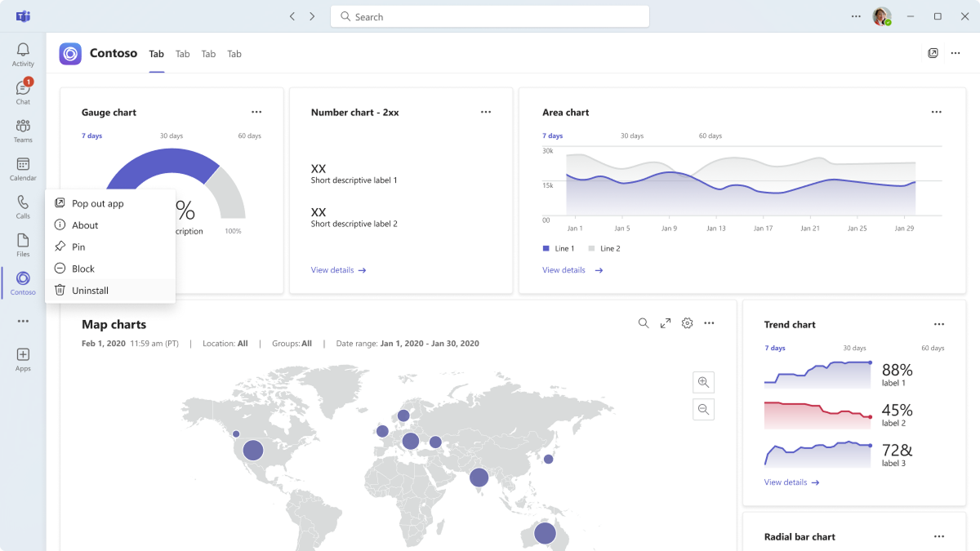
Task: Switch Trend chart to 30 days
Action: pos(854,348)
